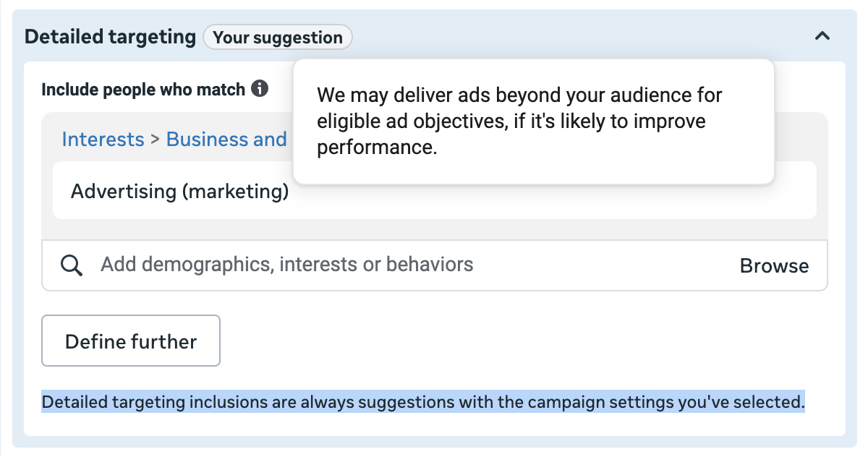
Task: Select the Advertising (marketing) interest row
Action: coord(180,192)
